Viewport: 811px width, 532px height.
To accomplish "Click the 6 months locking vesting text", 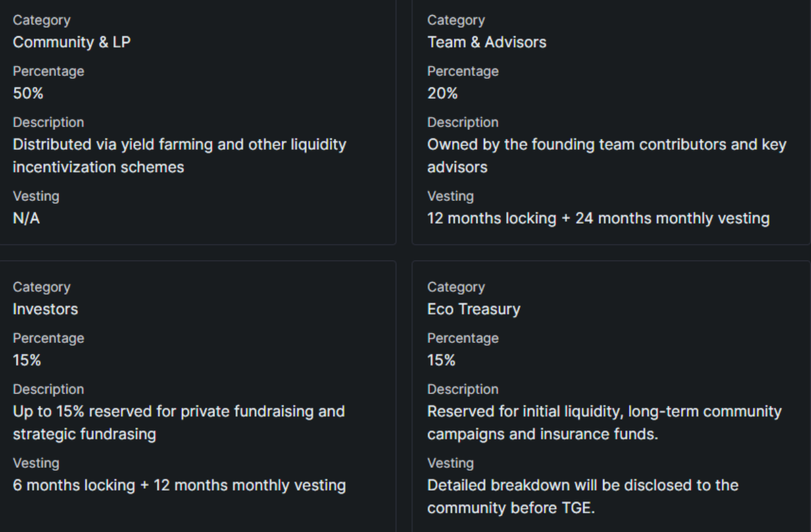I will pos(179,485).
